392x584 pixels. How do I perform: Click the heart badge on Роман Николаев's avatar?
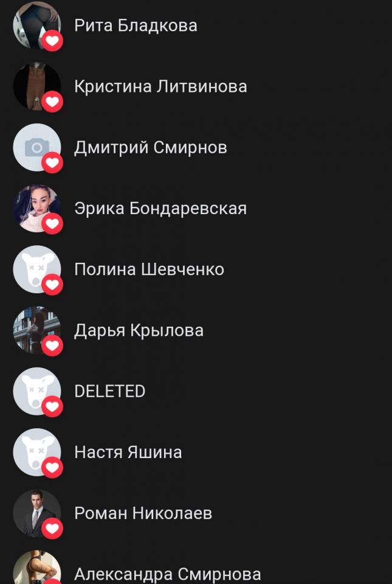click(x=52, y=528)
